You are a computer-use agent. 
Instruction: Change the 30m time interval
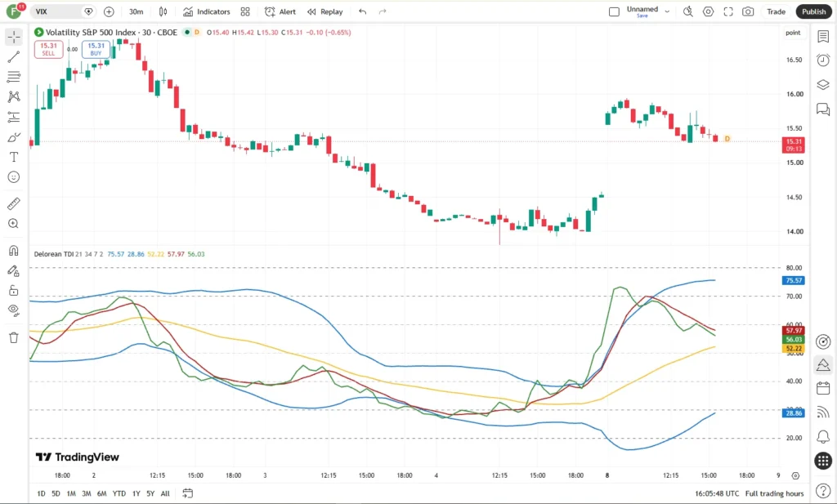click(x=137, y=11)
